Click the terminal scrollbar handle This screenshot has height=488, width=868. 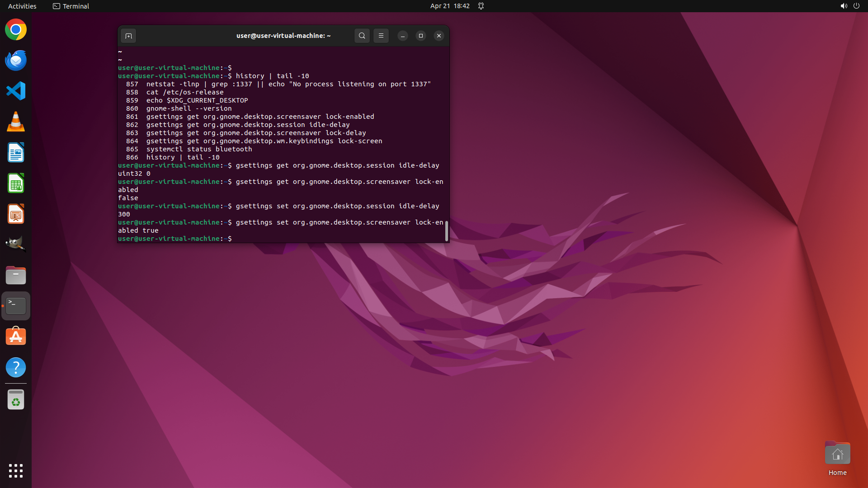click(447, 231)
